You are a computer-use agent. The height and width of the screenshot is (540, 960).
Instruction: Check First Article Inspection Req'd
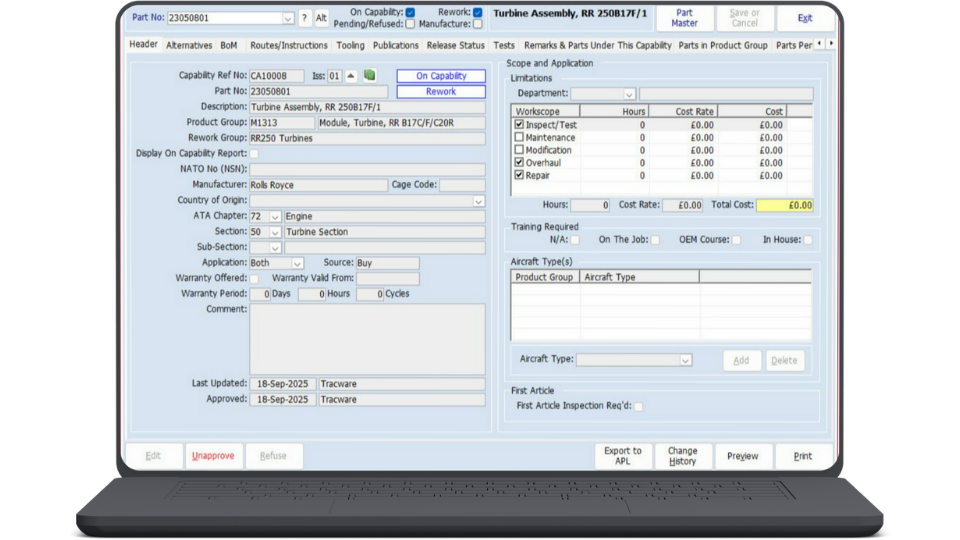[x=639, y=406]
